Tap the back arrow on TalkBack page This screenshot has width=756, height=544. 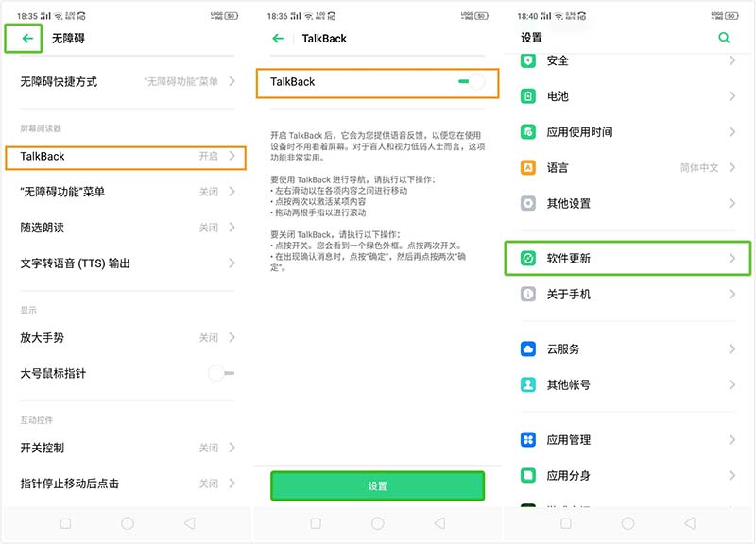[276, 39]
